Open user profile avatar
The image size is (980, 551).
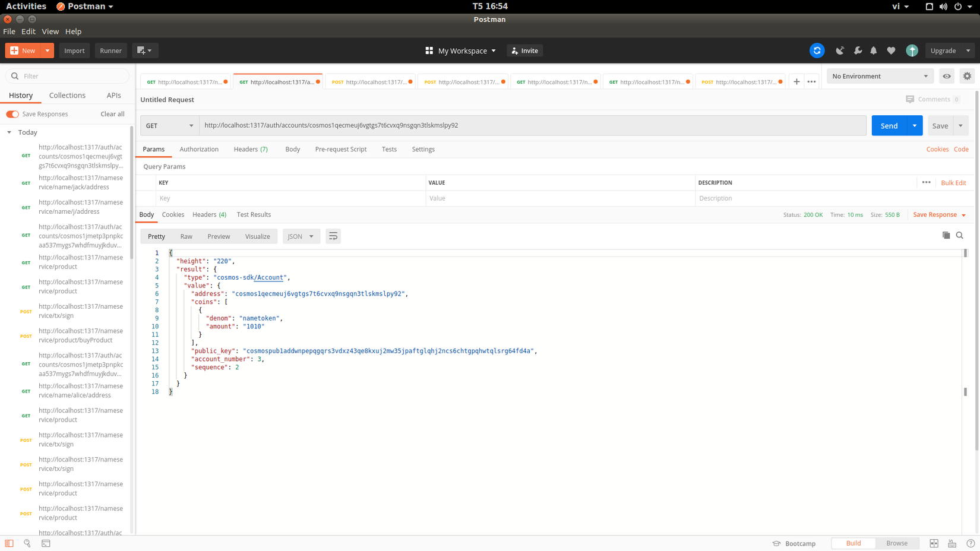coord(912,50)
